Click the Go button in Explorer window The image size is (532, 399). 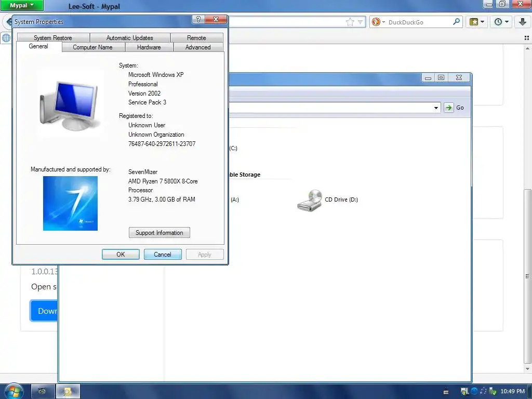click(x=454, y=108)
